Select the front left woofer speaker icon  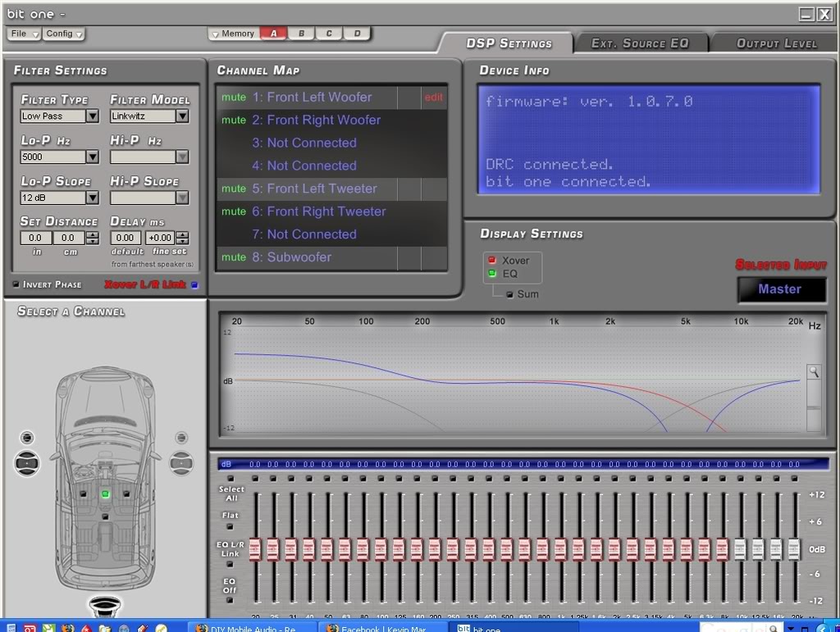tap(28, 464)
